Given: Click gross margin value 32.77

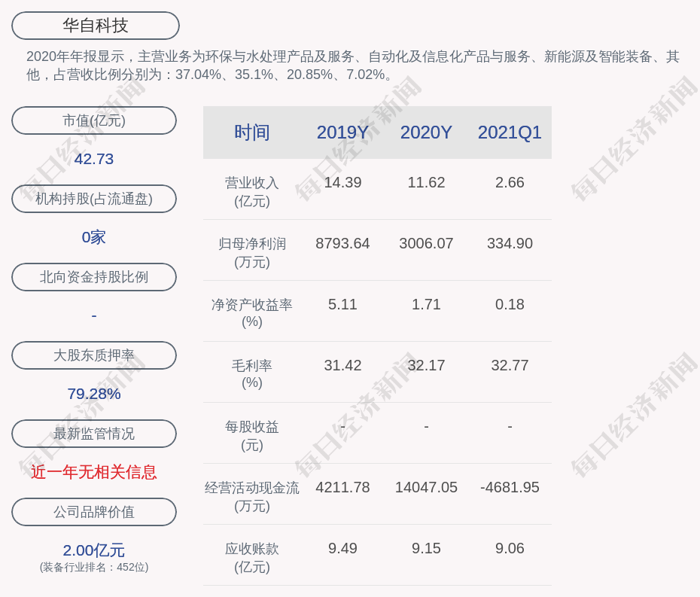Looking at the screenshot, I should pos(510,365).
